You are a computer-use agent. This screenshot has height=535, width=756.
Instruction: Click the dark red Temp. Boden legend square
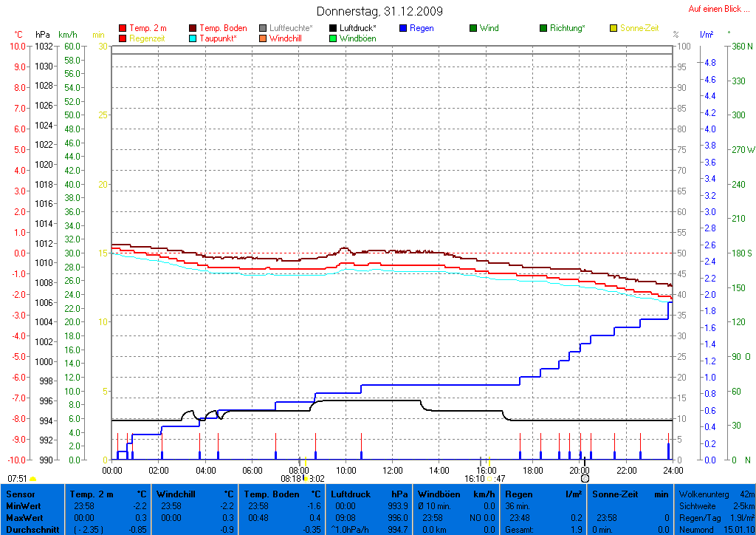[x=193, y=29]
